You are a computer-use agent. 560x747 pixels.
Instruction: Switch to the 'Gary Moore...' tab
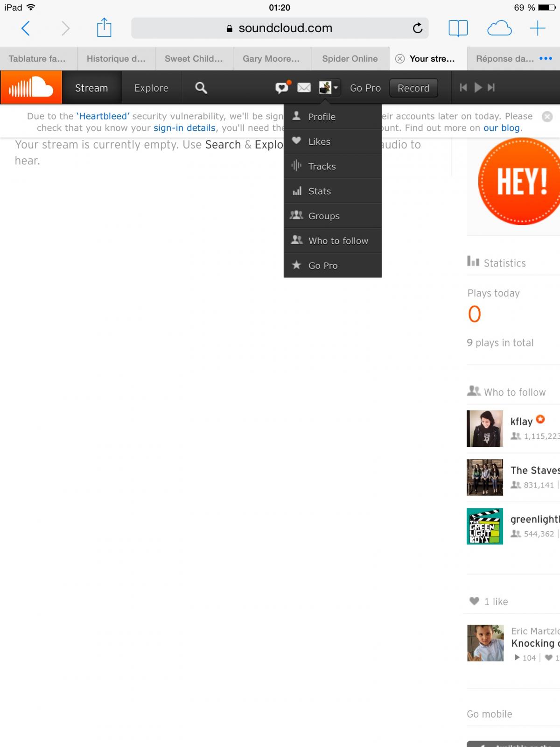tap(272, 59)
